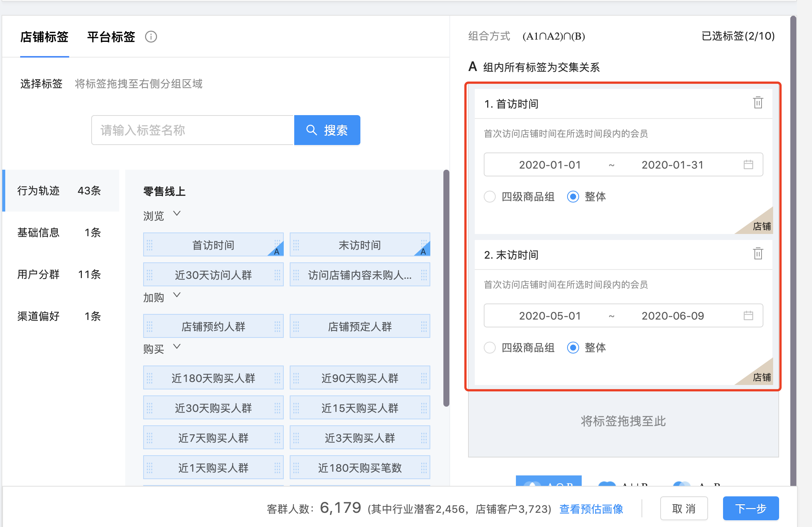Viewport: 812px width, 527px height.
Task: Open calendar icon of 2020-01-01 date range
Action: point(748,164)
